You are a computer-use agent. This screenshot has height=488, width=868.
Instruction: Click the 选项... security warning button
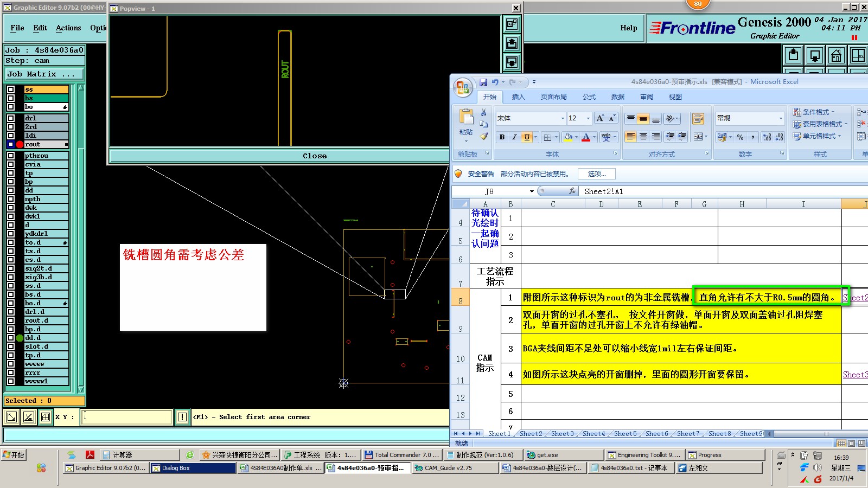point(596,174)
